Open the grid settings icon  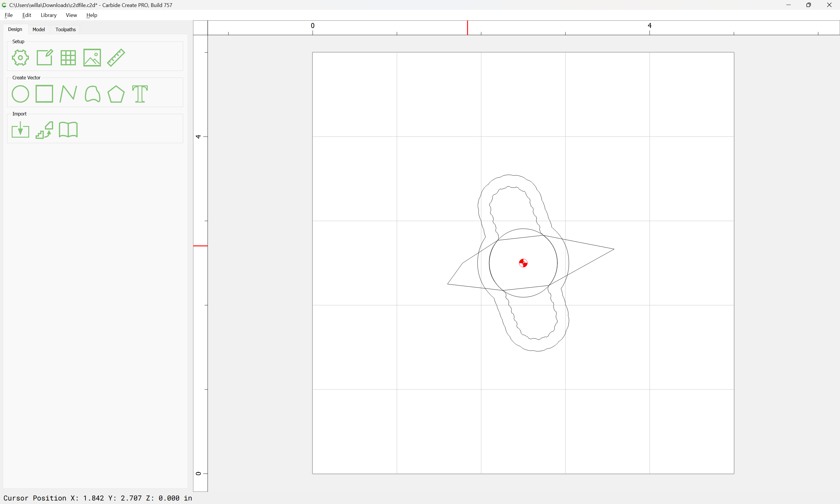click(x=68, y=58)
